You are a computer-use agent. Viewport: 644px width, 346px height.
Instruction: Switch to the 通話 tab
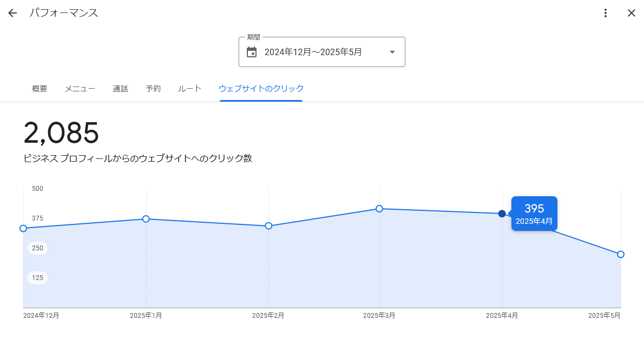click(x=120, y=89)
